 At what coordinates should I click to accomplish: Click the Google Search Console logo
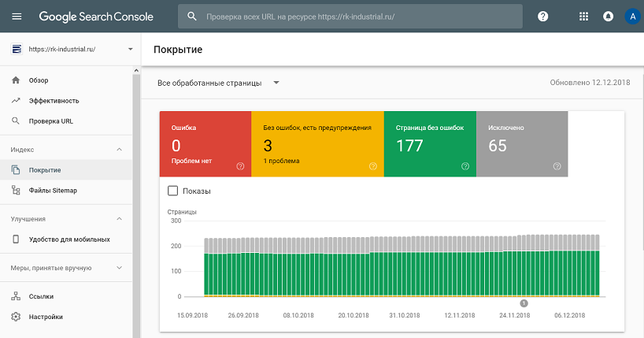[96, 17]
